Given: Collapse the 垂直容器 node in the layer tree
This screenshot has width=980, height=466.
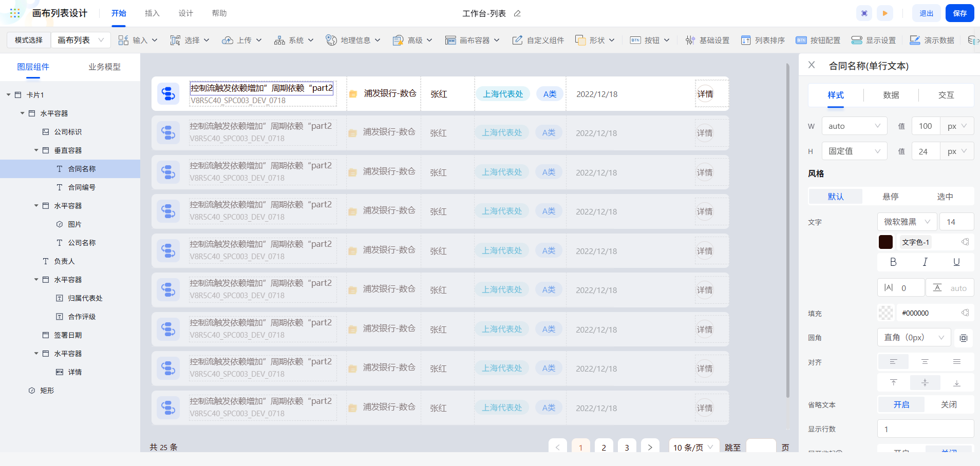Looking at the screenshot, I should [x=36, y=150].
